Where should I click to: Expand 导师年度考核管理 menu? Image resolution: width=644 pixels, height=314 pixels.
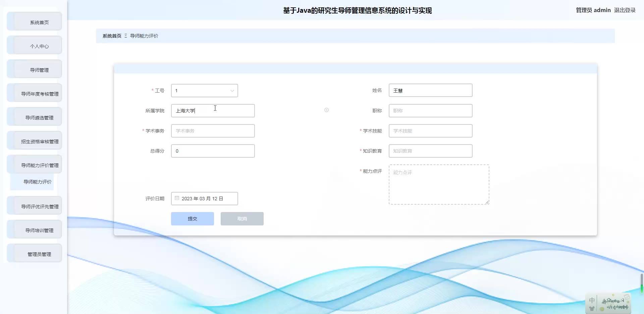pyautogui.click(x=35, y=93)
